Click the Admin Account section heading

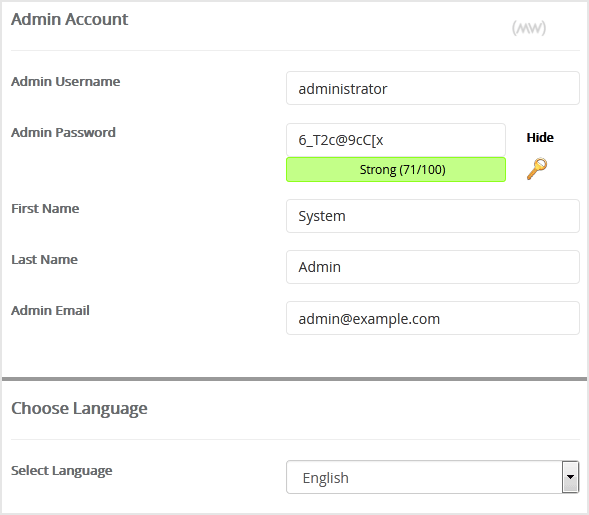(69, 19)
